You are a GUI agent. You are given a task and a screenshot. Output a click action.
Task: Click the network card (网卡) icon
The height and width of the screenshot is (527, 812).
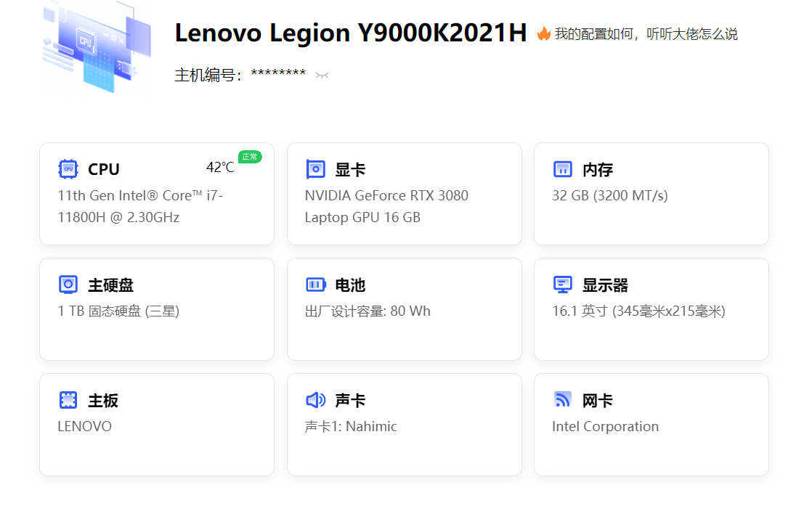pyautogui.click(x=563, y=400)
